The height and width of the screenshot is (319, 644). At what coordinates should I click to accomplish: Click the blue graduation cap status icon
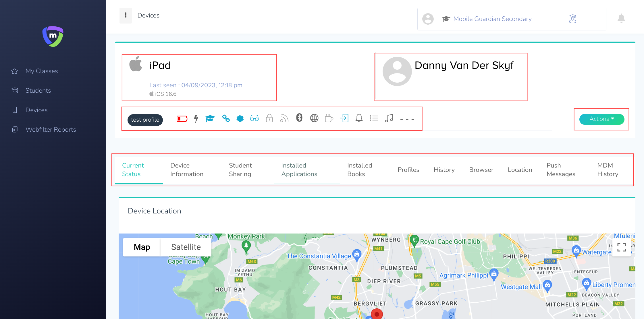[x=210, y=118]
